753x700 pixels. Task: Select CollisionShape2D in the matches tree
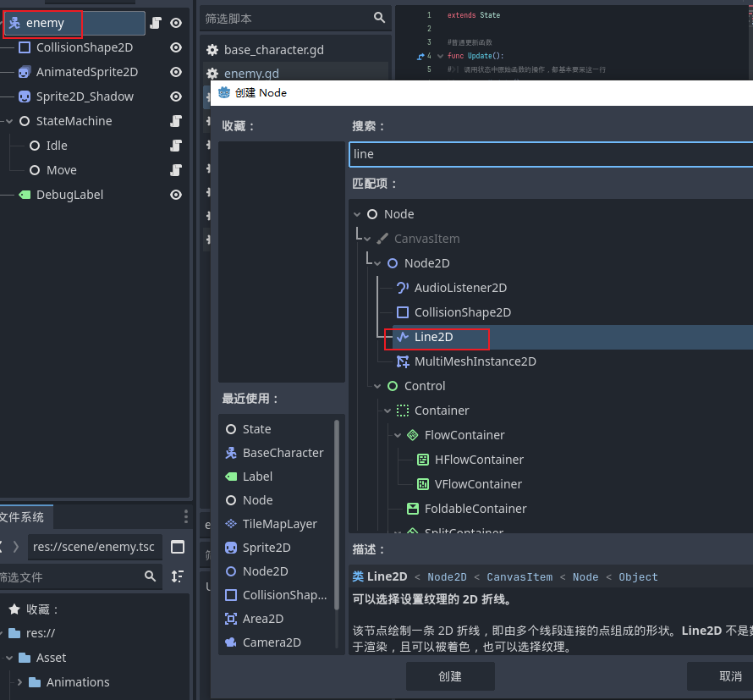pos(463,312)
